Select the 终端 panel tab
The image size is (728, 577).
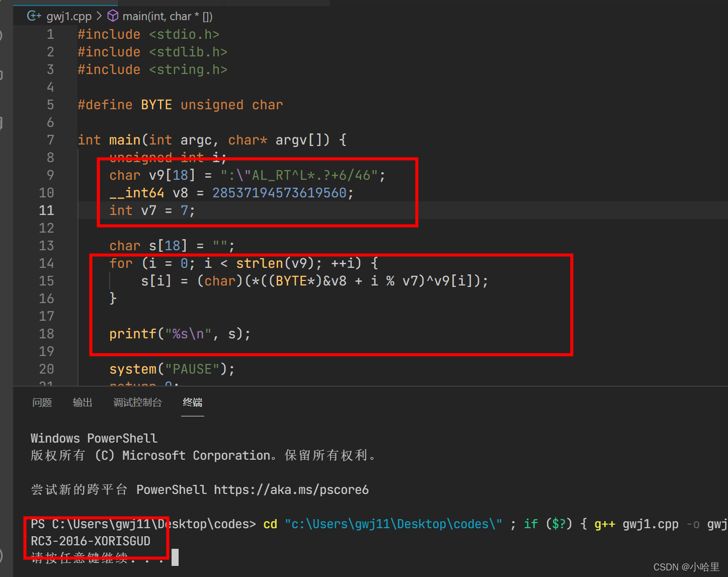(x=193, y=402)
